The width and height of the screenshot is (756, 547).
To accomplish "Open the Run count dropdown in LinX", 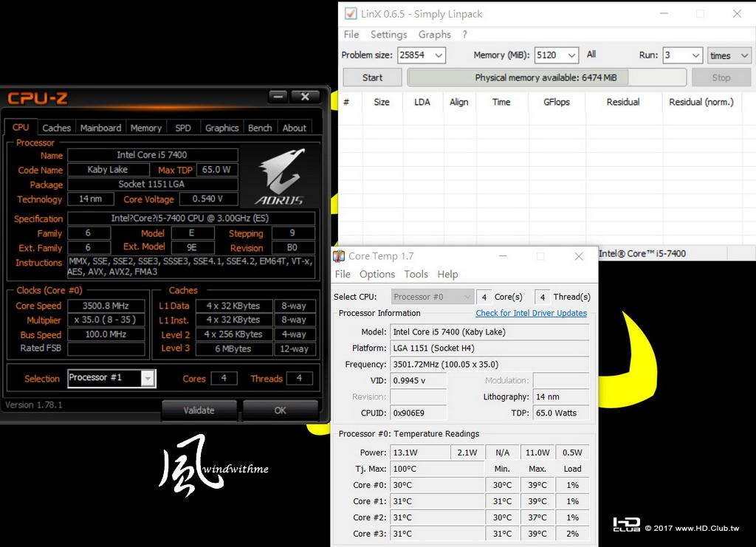I will pos(695,55).
